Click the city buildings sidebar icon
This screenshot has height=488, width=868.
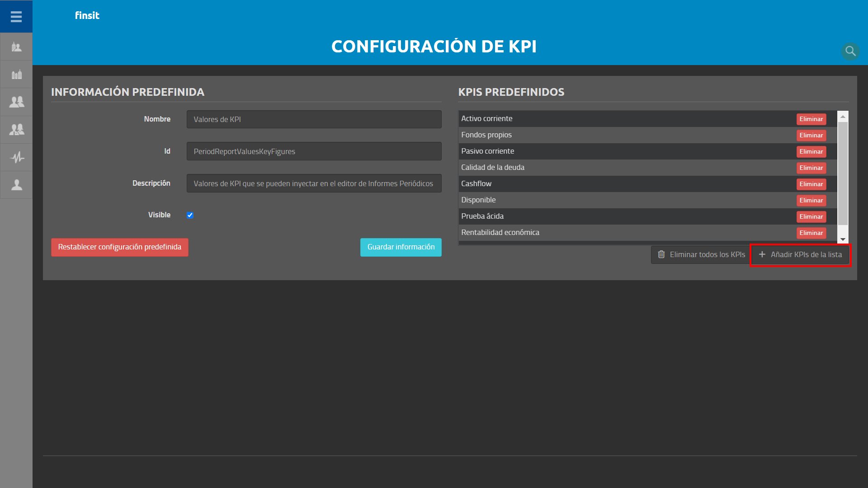click(16, 74)
